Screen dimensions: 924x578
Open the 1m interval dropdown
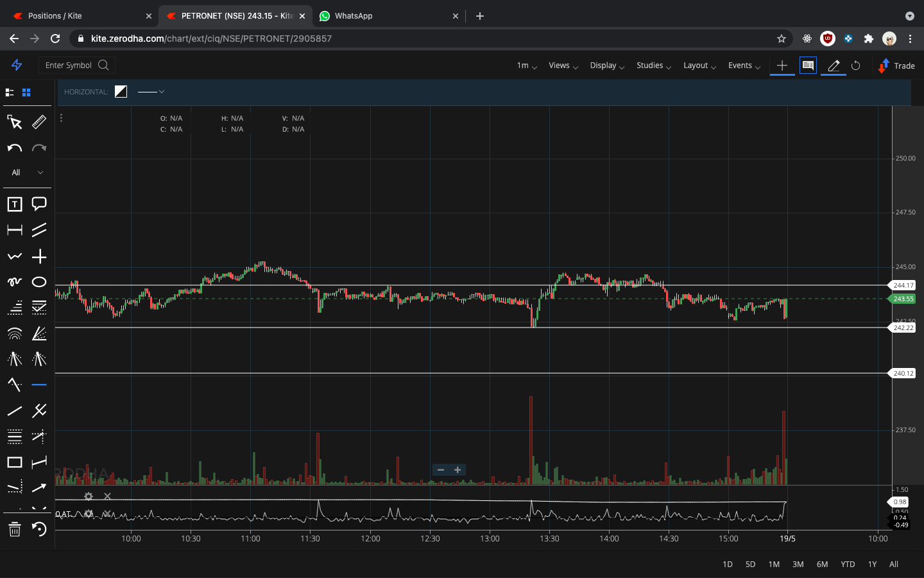click(526, 65)
